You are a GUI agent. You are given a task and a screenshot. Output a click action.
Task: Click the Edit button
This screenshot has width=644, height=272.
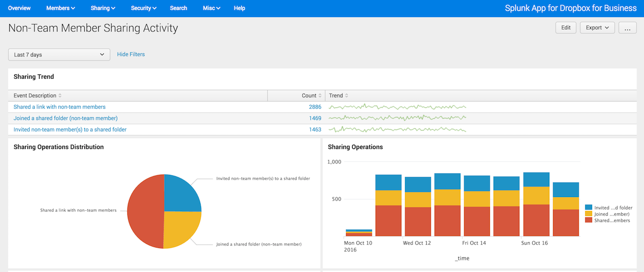click(566, 28)
